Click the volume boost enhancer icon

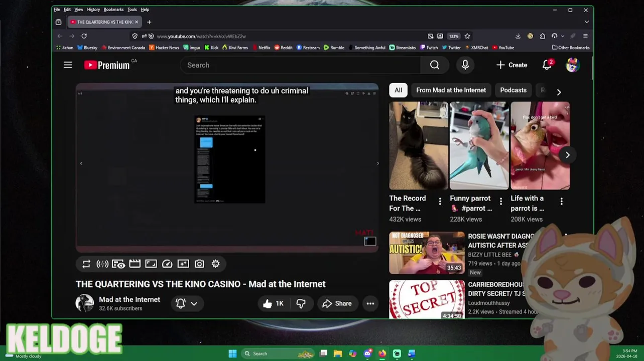click(102, 264)
